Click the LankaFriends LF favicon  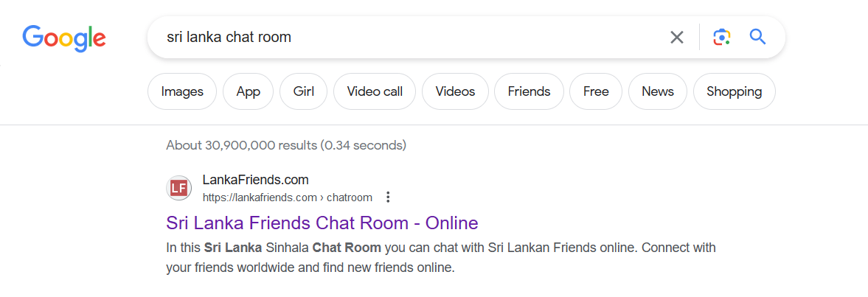[x=178, y=189]
